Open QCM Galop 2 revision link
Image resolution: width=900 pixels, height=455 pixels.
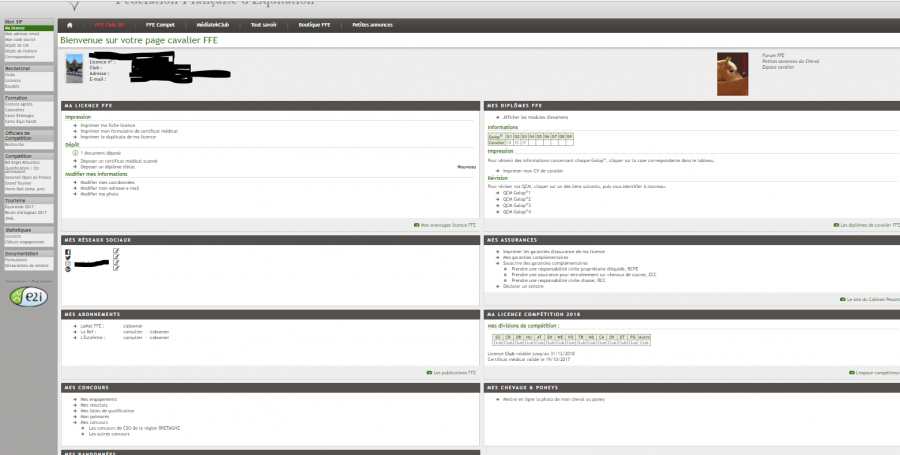pyautogui.click(x=517, y=199)
